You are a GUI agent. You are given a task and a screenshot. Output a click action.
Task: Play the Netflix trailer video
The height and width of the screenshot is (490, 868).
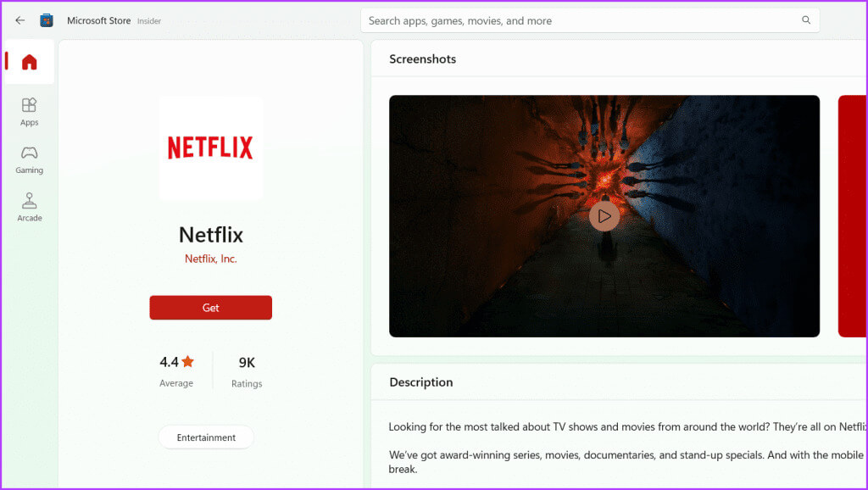point(604,216)
